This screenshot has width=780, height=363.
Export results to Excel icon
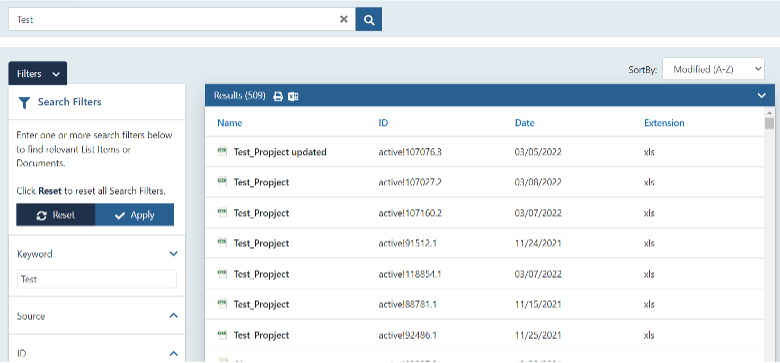(293, 96)
